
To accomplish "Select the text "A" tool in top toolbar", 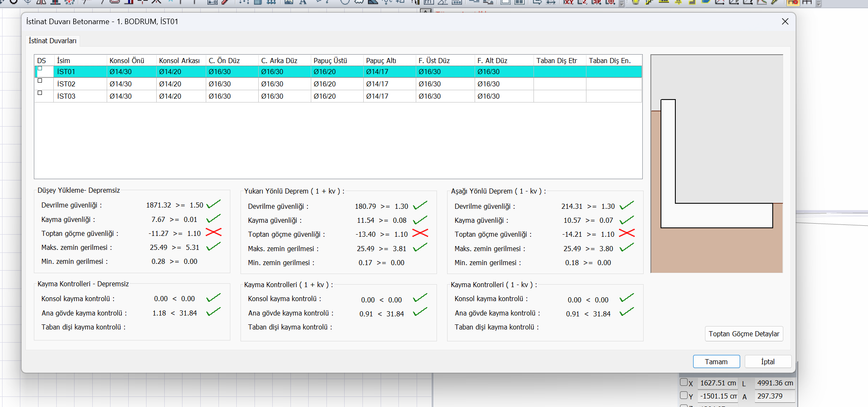I will [x=303, y=2].
